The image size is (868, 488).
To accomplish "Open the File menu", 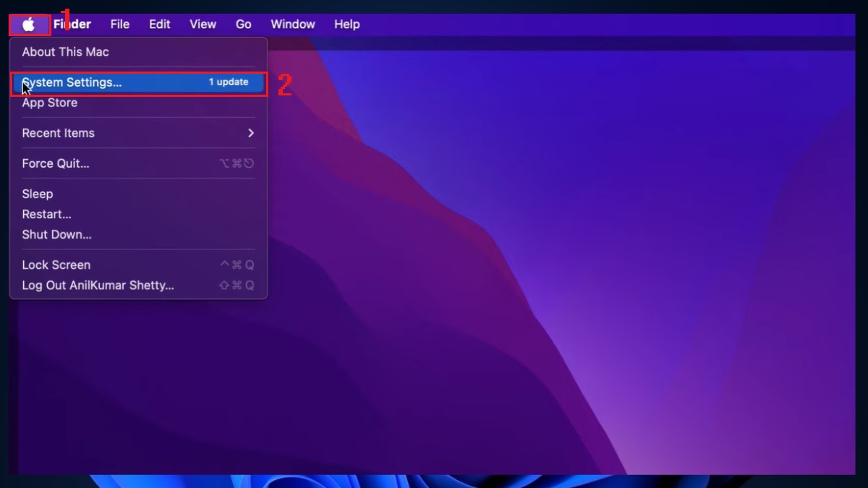I will point(120,25).
